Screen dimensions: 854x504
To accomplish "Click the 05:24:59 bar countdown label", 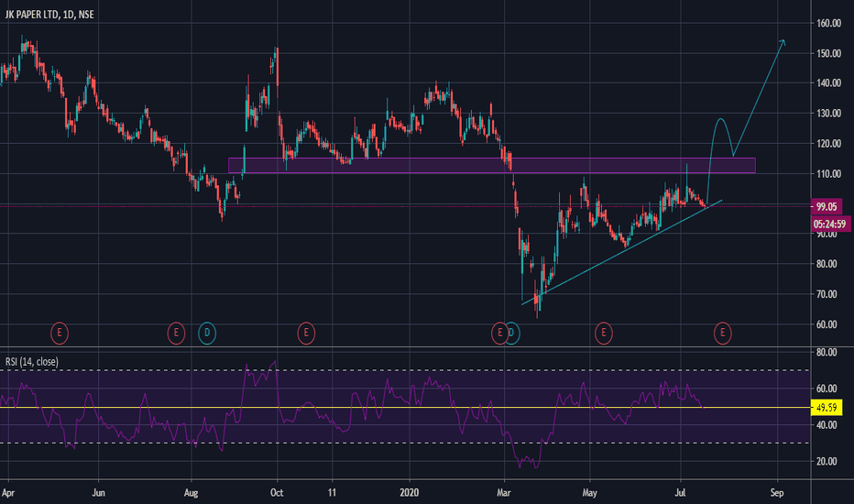I will click(829, 224).
